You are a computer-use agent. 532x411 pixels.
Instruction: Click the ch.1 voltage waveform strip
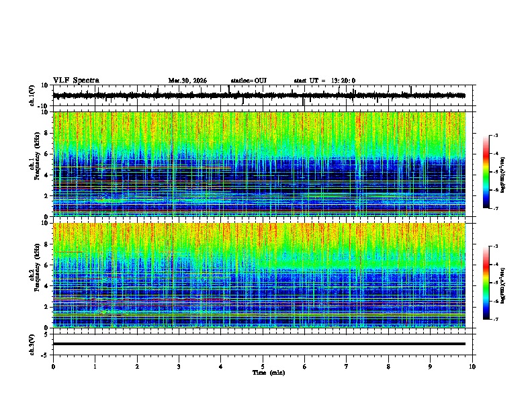[x=259, y=95]
